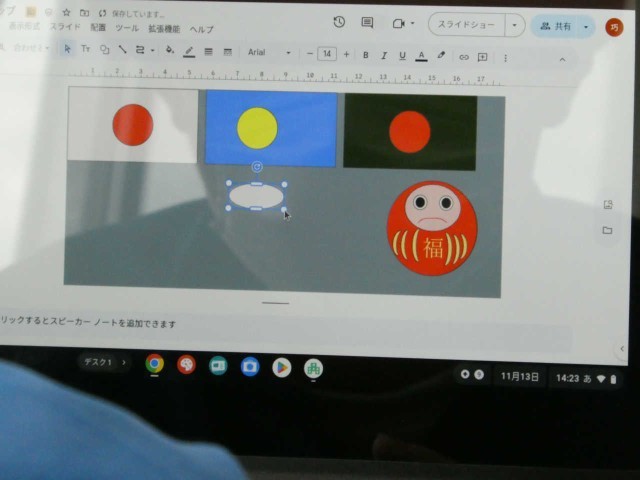Open the Play Store shelf icon
The image size is (640, 480).
(x=282, y=367)
